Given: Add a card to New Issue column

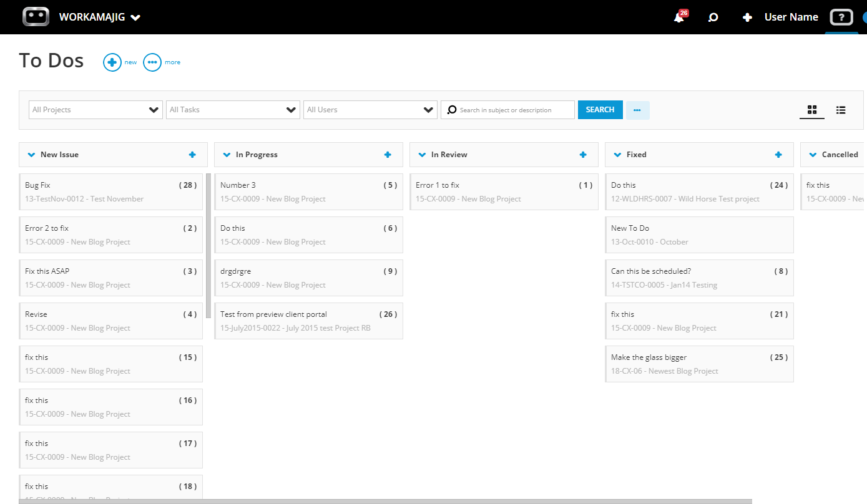Looking at the screenshot, I should click(x=192, y=155).
